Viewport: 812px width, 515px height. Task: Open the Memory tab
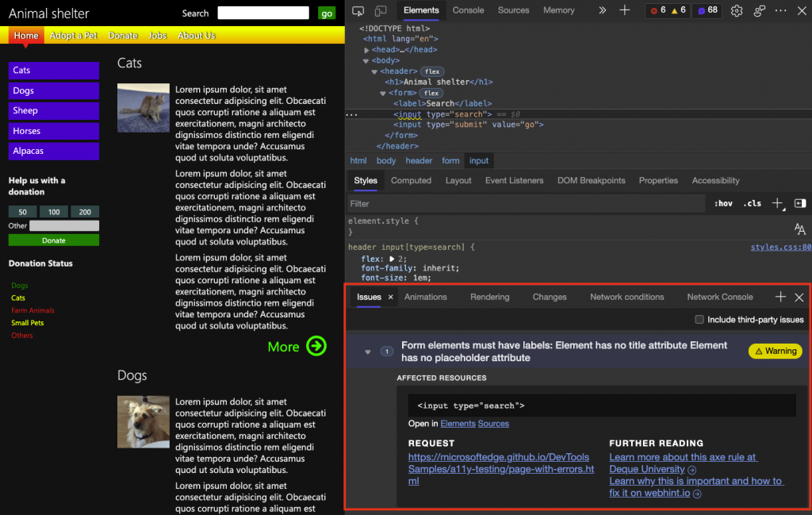coord(559,10)
